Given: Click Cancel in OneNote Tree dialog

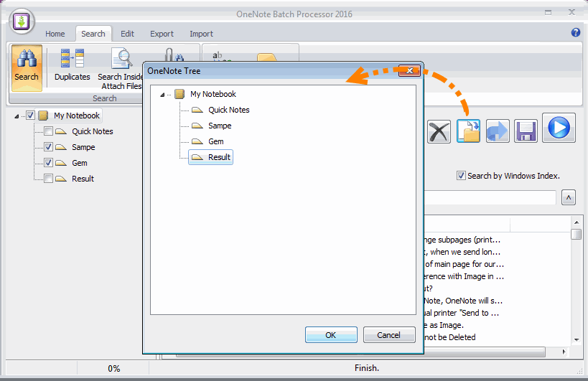Looking at the screenshot, I should [389, 334].
